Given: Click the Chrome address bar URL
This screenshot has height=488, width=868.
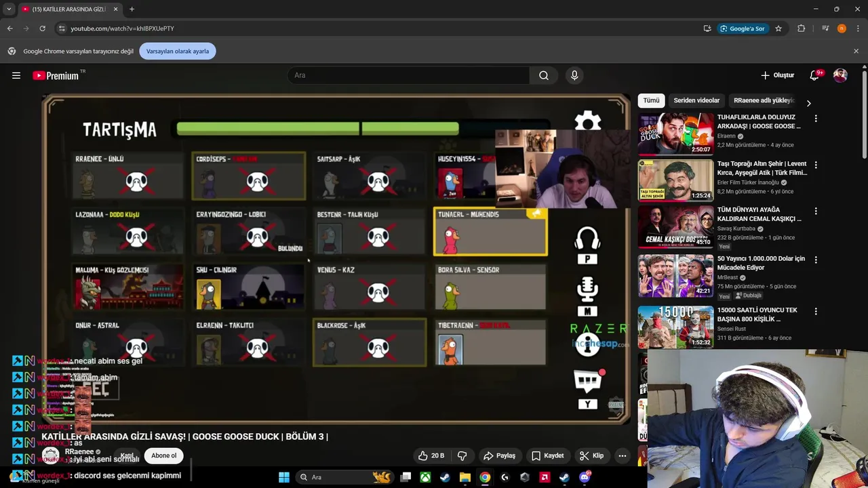Looking at the screenshot, I should pos(122,28).
